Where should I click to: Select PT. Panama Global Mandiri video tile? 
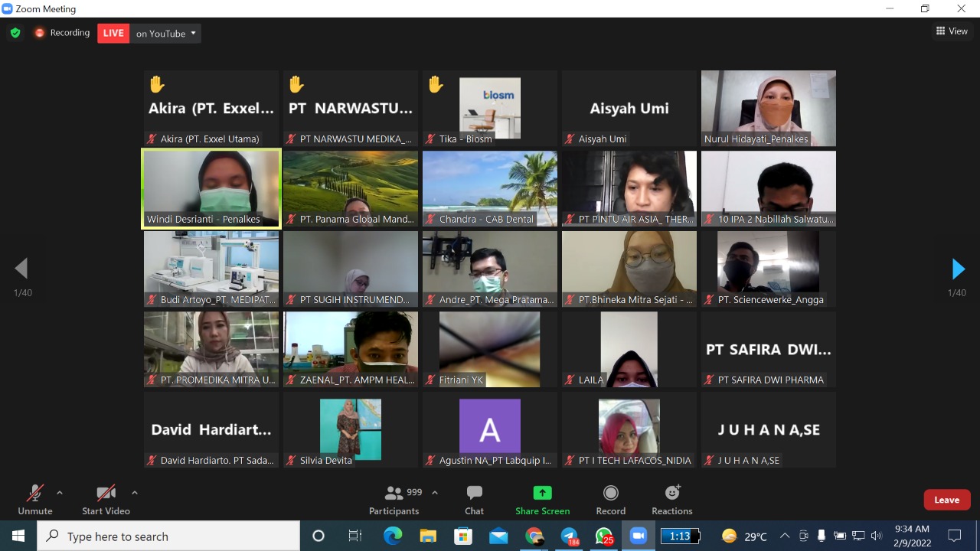click(351, 188)
